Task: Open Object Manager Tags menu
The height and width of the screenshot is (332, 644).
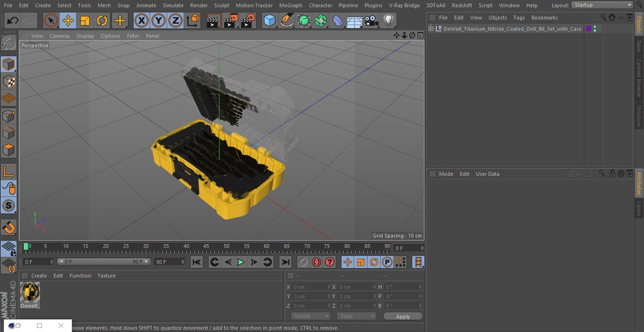Action: click(x=519, y=17)
